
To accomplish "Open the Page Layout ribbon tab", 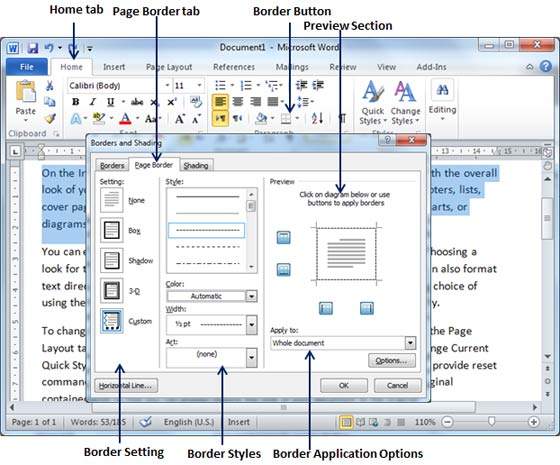I will 169,67.
